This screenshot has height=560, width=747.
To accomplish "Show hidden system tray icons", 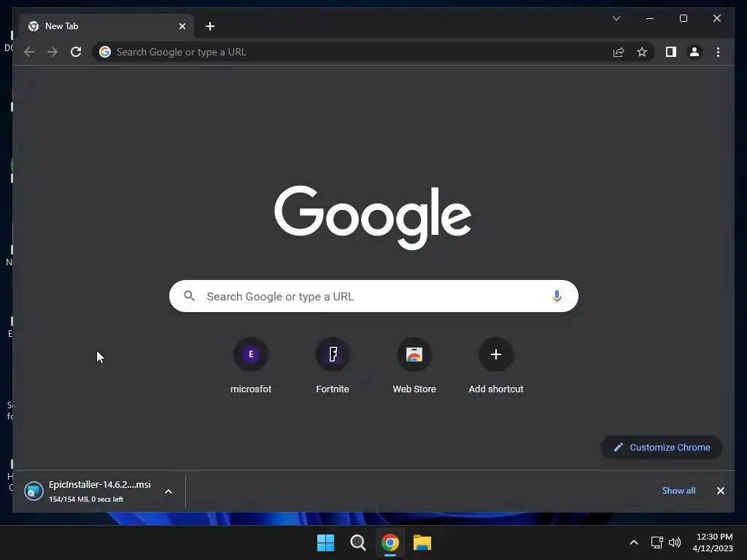I will (x=634, y=542).
